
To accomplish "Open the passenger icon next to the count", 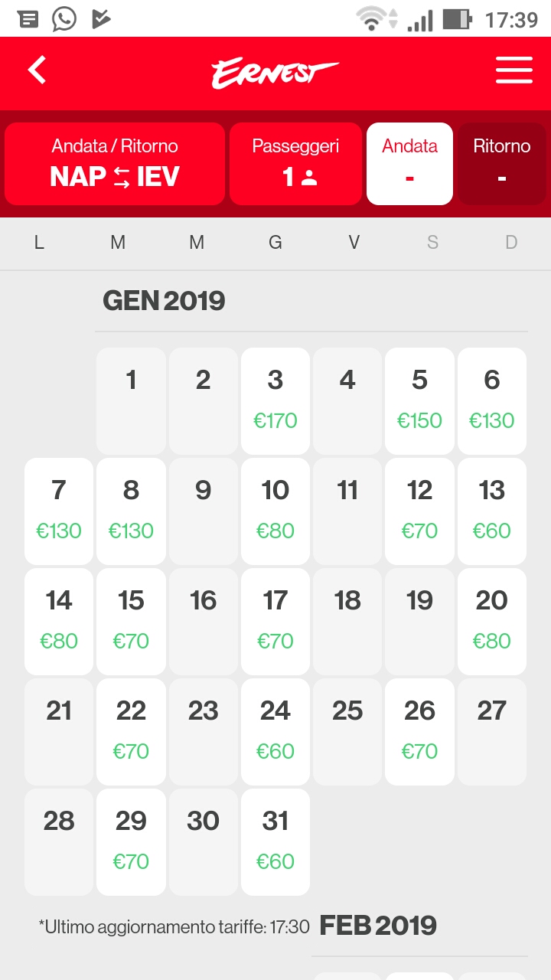I will pyautogui.click(x=311, y=178).
